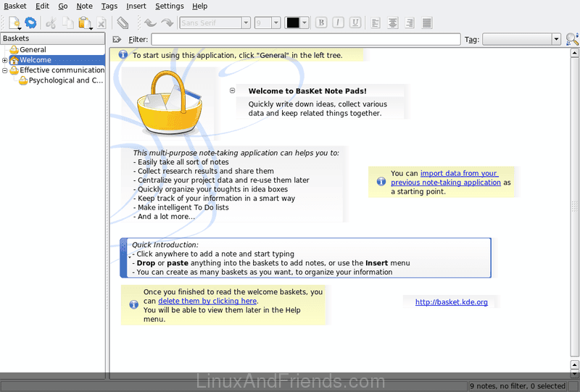The image size is (580, 392).
Task: Click the Baskets column header
Action: tap(53, 38)
